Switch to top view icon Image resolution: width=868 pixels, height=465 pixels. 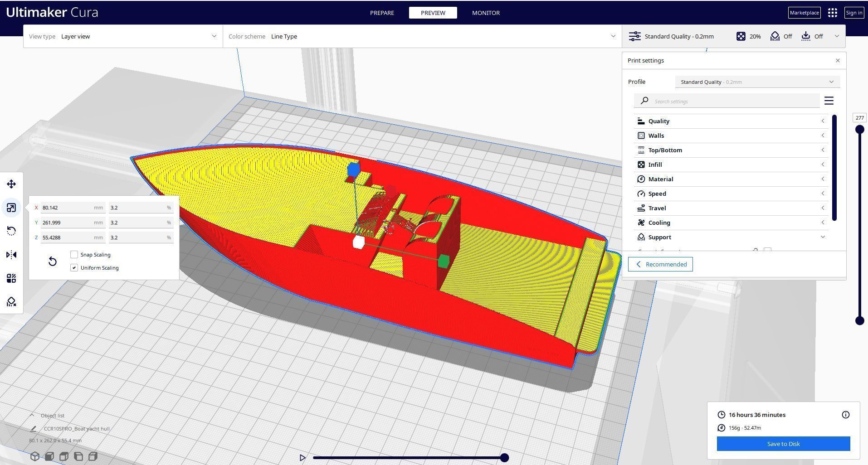click(64, 456)
